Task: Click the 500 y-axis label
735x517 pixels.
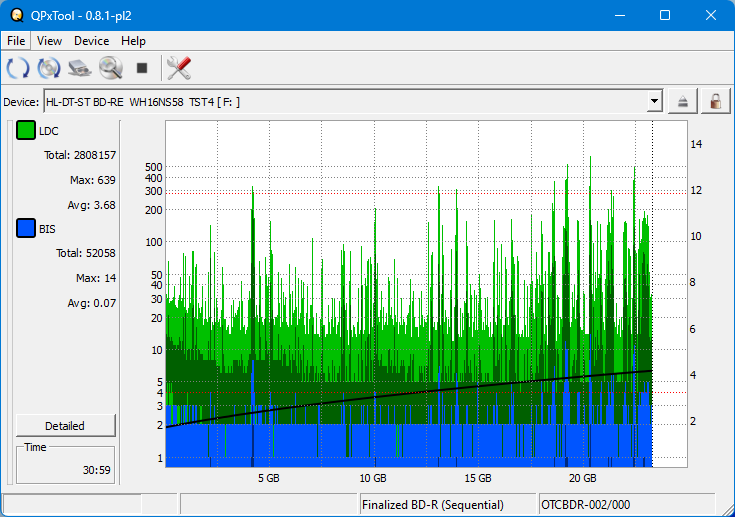Action: point(154,167)
